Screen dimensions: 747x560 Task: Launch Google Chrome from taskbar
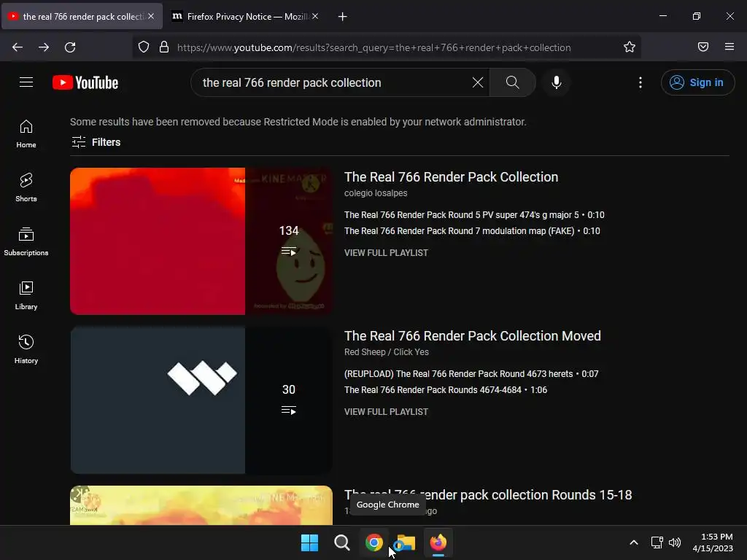(x=374, y=542)
